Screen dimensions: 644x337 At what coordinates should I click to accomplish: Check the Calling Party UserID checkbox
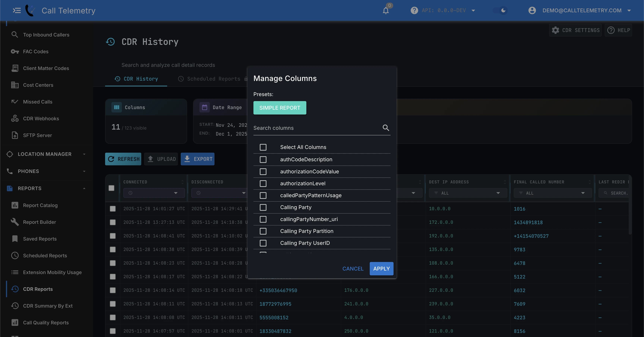click(263, 243)
